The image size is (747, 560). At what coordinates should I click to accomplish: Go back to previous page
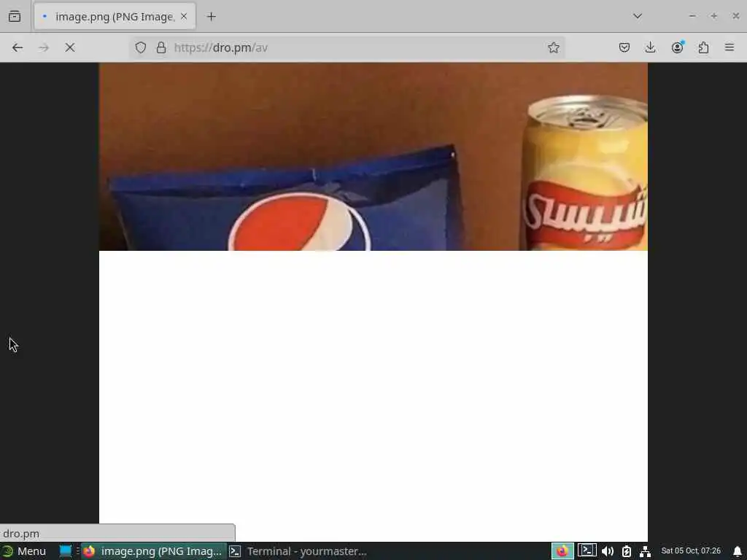(x=18, y=47)
